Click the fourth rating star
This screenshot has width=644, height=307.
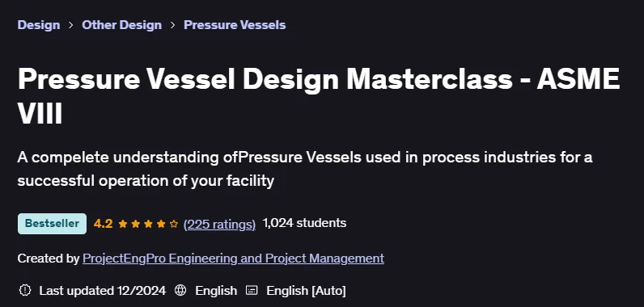(x=161, y=224)
